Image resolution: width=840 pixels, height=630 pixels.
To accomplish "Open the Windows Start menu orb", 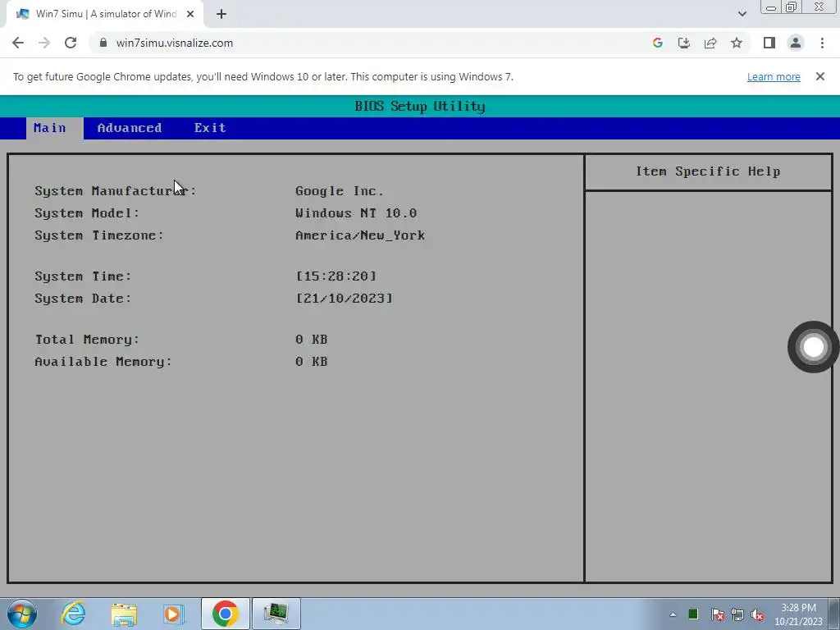I will click(x=22, y=614).
